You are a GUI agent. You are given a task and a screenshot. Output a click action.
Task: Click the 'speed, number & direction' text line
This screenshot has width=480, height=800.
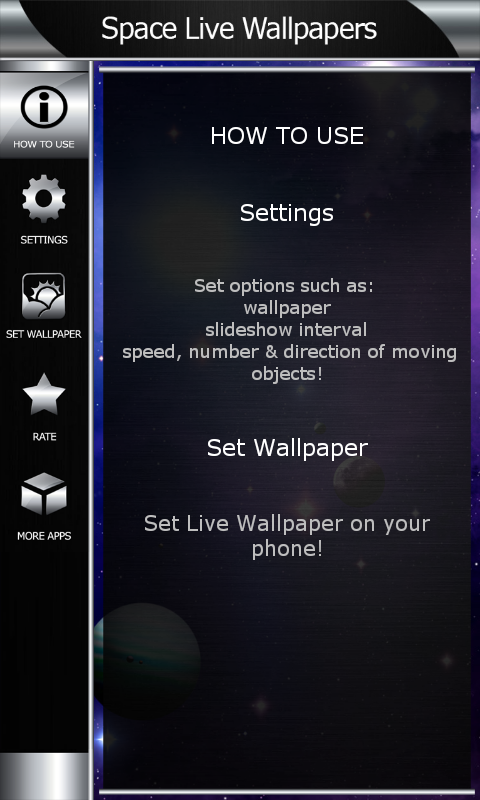pyautogui.click(x=289, y=353)
